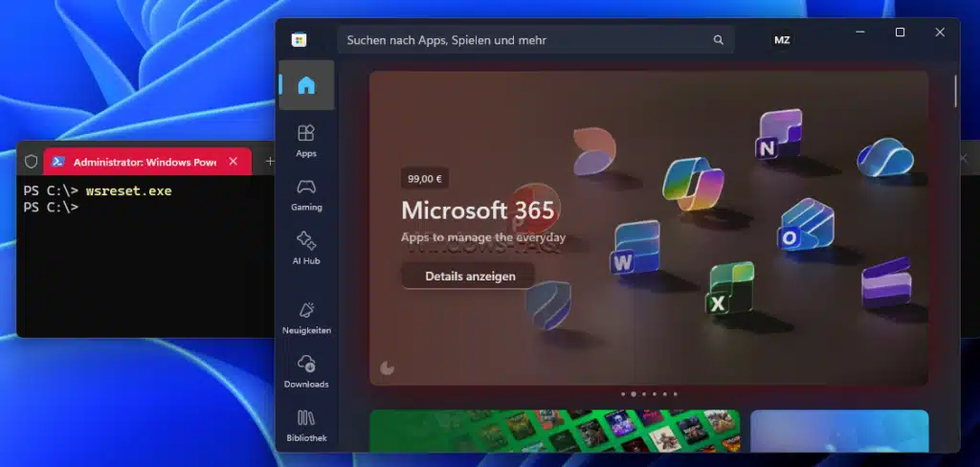Go to the Gaming section
The height and width of the screenshot is (467, 980).
click(x=306, y=195)
